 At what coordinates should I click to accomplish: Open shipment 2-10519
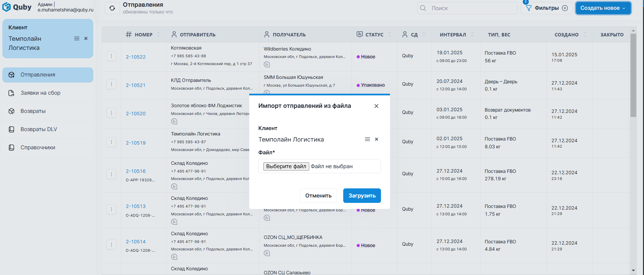(x=136, y=143)
